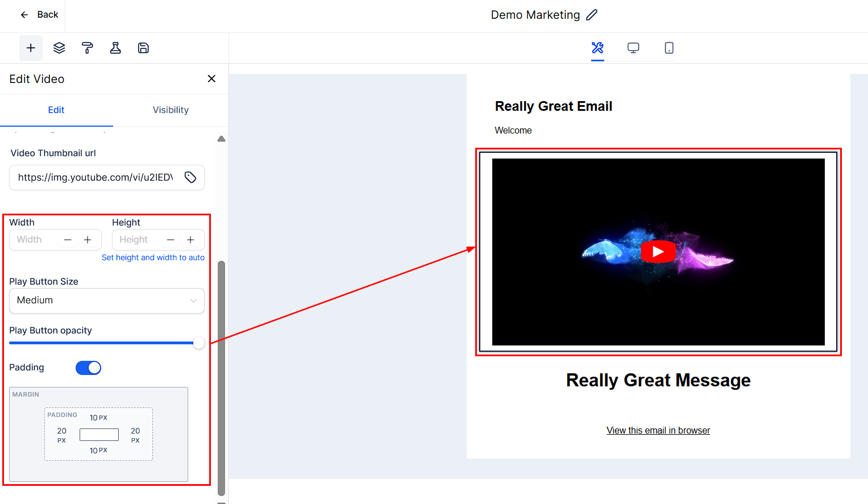The image size is (868, 504).
Task: Switch to desktop preview icon
Action: pyautogui.click(x=633, y=48)
